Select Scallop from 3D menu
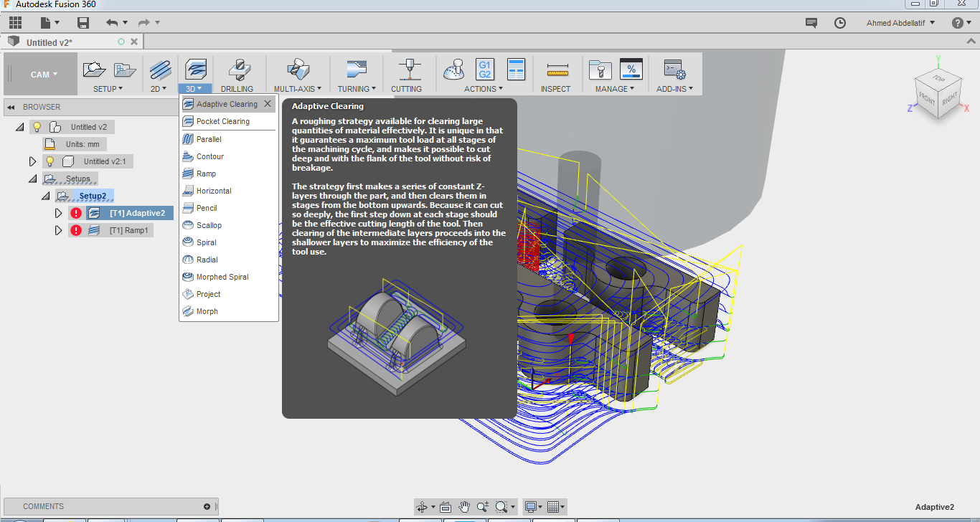980x522 pixels. pyautogui.click(x=228, y=225)
